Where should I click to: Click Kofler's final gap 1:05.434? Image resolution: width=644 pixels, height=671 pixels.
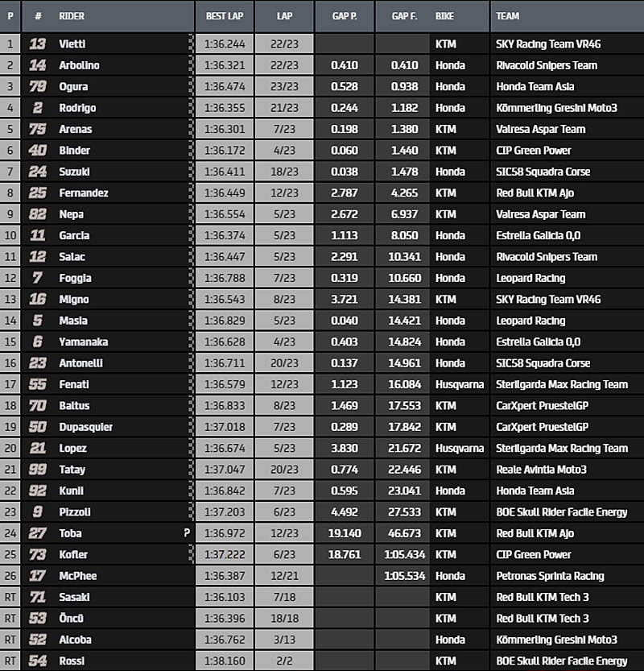pos(402,554)
